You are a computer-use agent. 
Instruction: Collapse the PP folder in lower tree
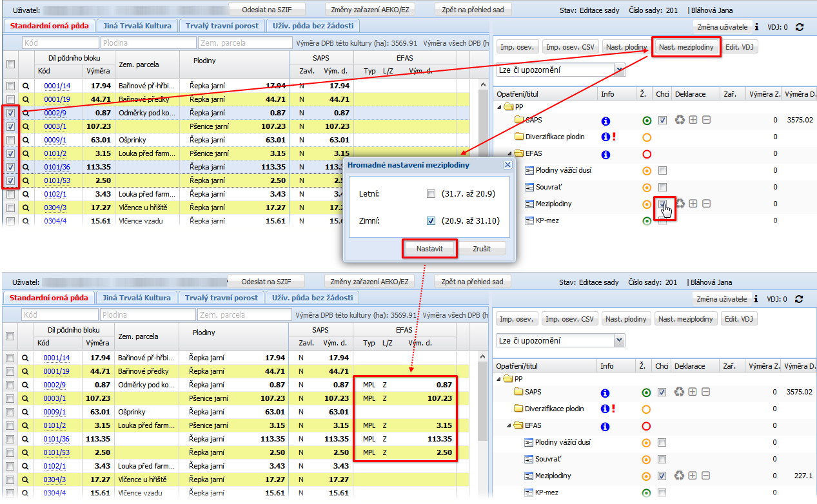tap(498, 378)
